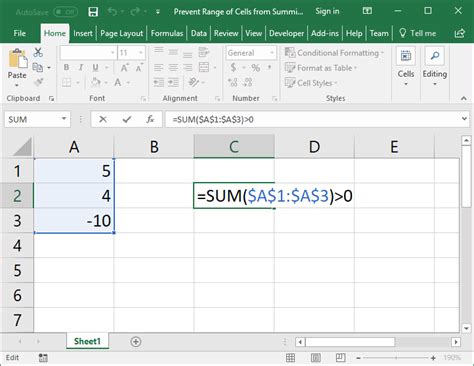Open the font size dropdown
Image resolution: width=474 pixels, height=366 pixels.
click(x=141, y=53)
